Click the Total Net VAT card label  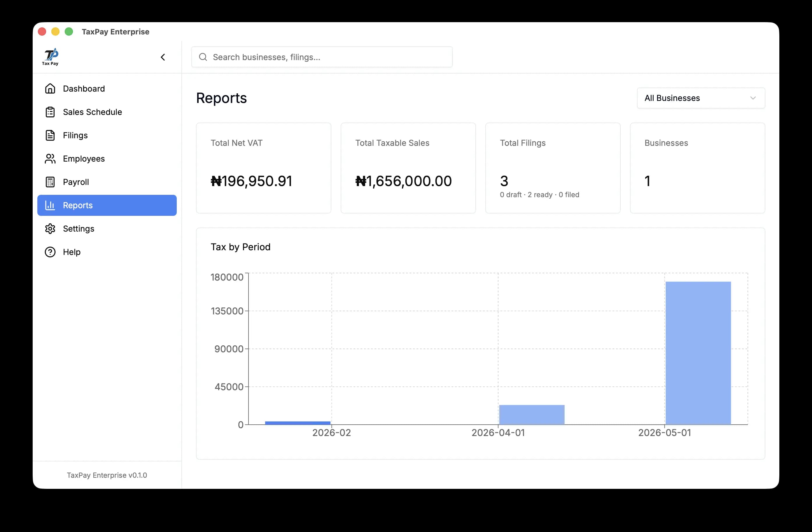[237, 143]
